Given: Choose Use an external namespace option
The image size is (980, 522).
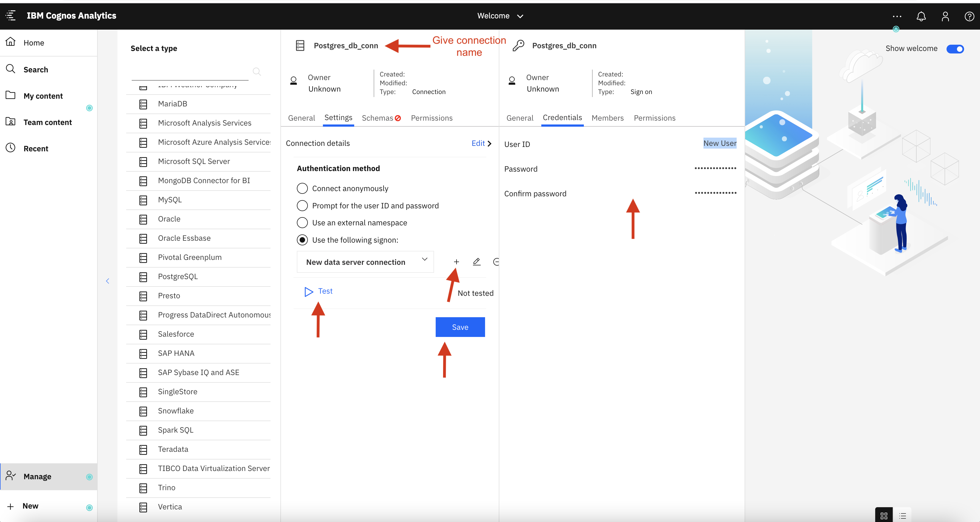Looking at the screenshot, I should click(302, 222).
